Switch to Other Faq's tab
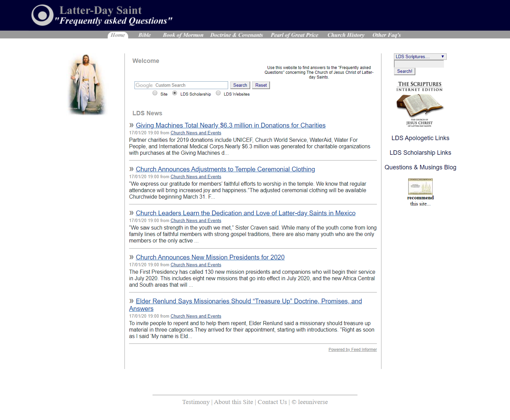The height and width of the screenshot is (420, 510). (386, 35)
